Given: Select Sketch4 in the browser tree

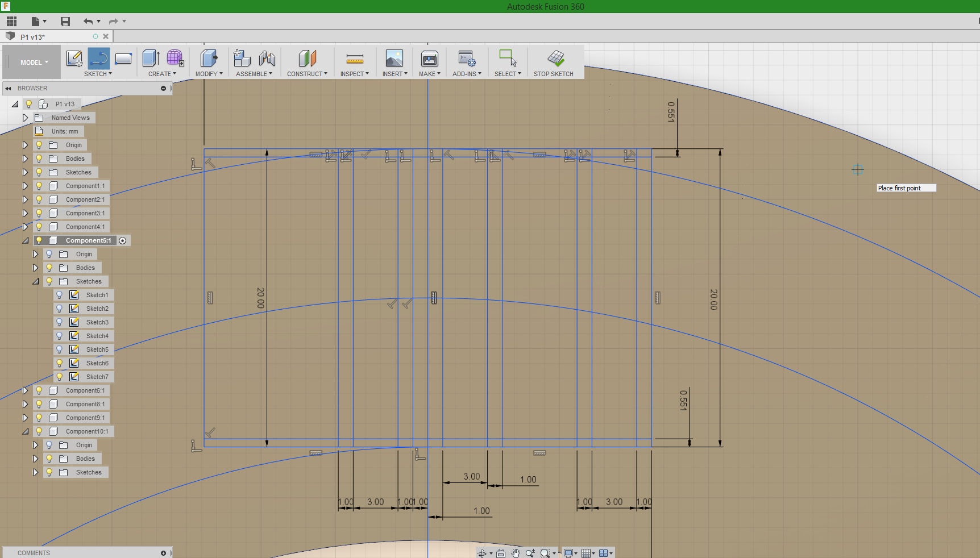Looking at the screenshot, I should pos(97,336).
